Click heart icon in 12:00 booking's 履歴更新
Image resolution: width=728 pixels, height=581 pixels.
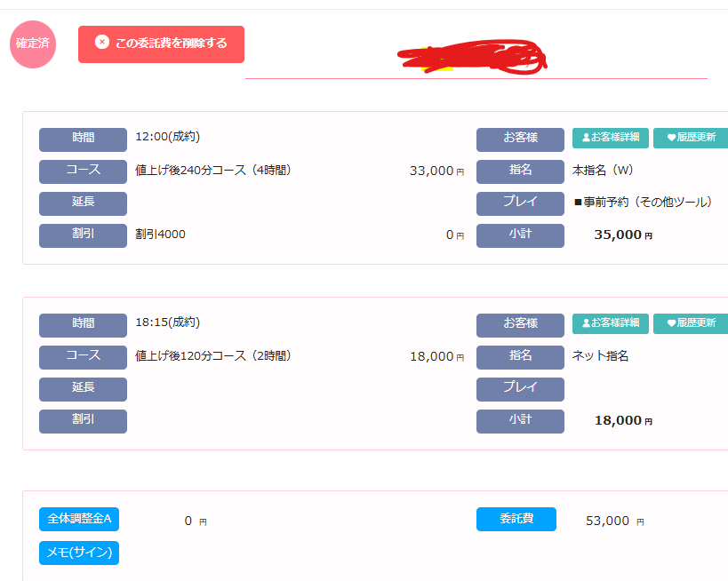[x=671, y=138]
